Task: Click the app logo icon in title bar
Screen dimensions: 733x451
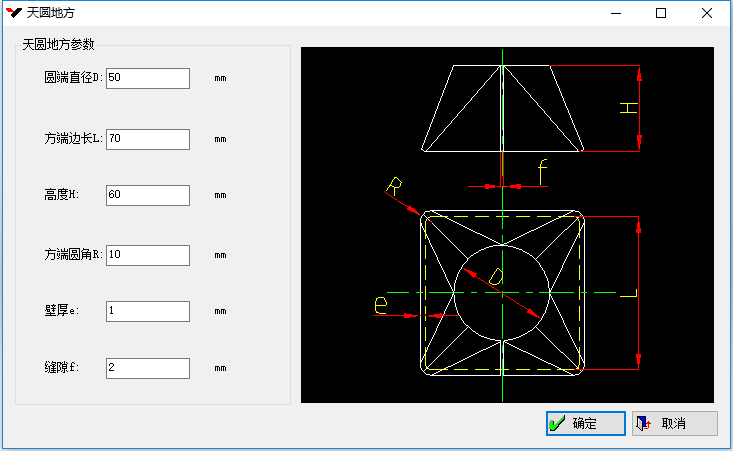Action: [14, 13]
